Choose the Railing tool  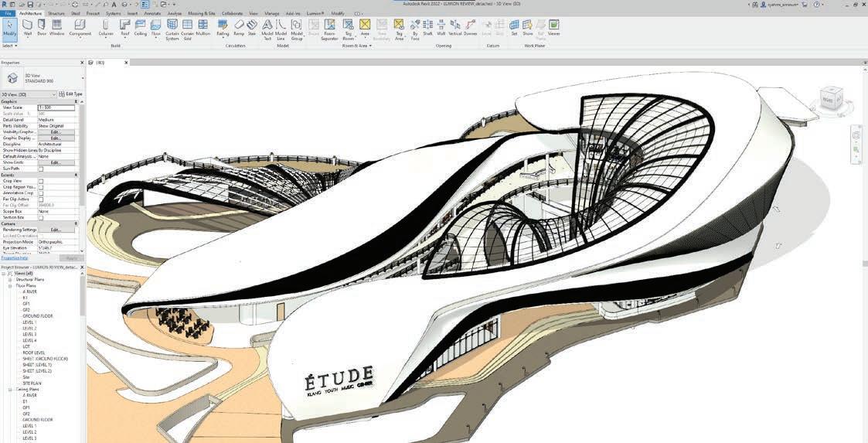click(223, 28)
